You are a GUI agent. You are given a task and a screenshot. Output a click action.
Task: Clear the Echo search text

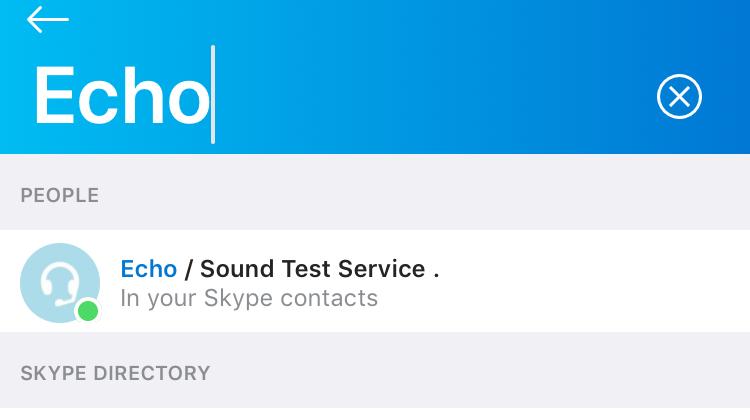tap(679, 97)
